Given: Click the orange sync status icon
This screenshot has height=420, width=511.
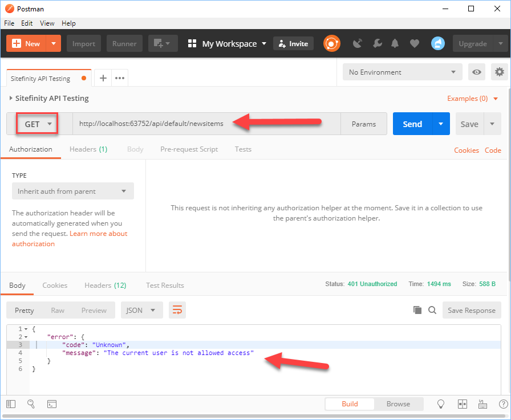Looking at the screenshot, I should 331,43.
